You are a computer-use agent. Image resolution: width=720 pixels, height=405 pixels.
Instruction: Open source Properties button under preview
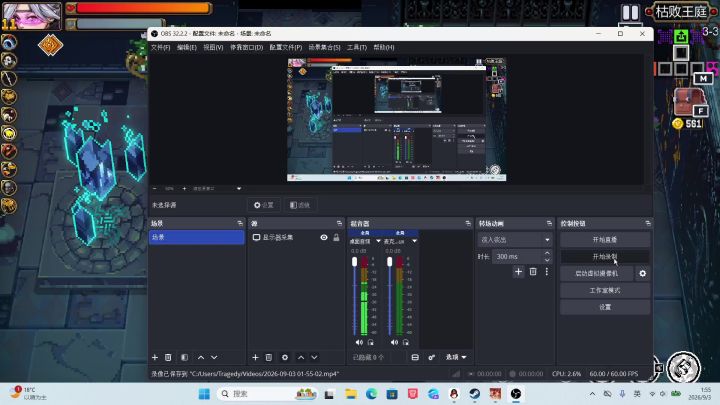(x=264, y=205)
